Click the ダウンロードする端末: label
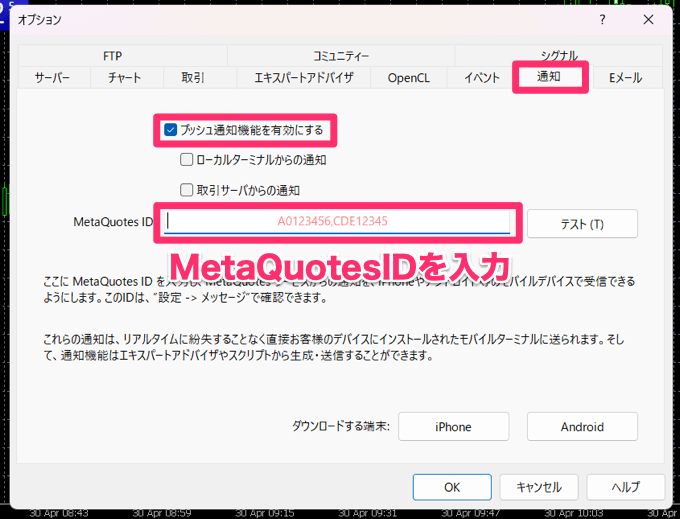680x519 pixels. pos(340,426)
